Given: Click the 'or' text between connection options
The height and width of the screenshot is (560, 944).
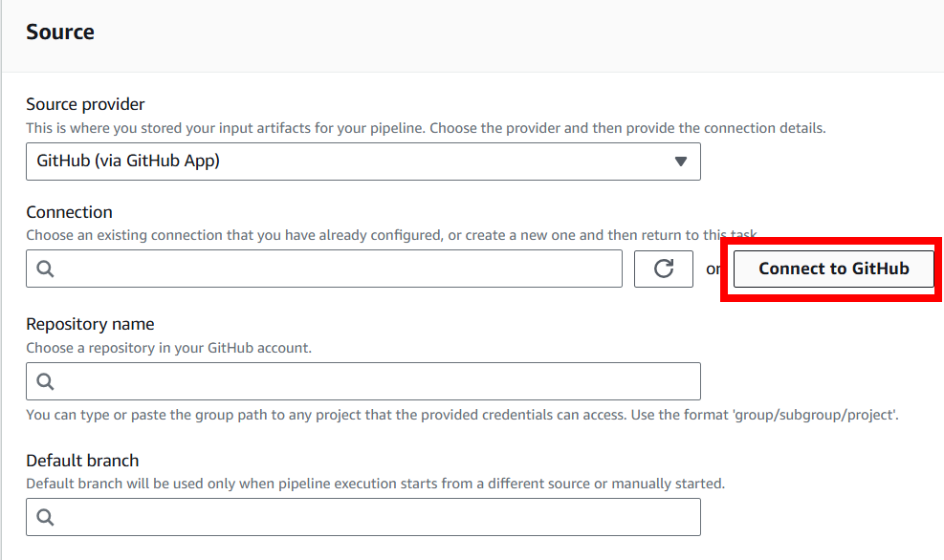Looking at the screenshot, I should [x=713, y=269].
